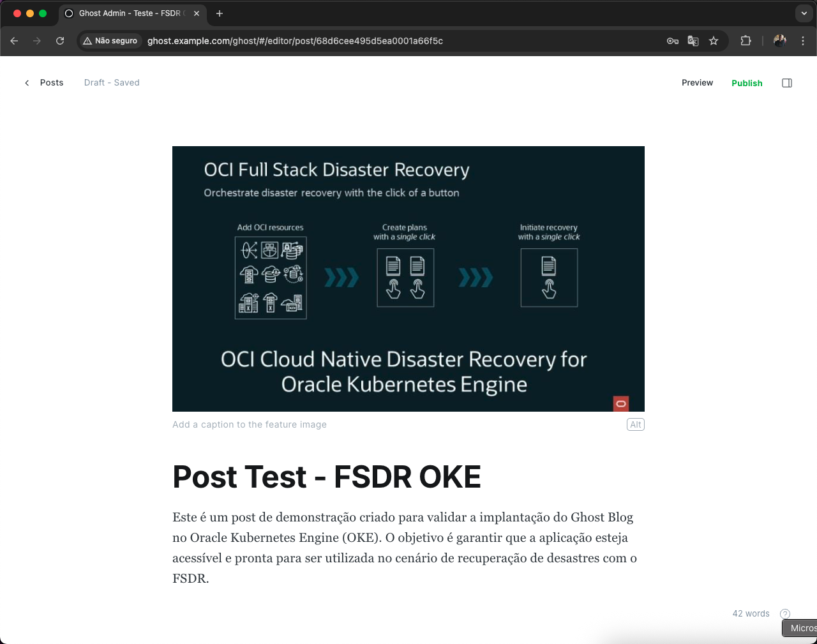817x644 pixels.
Task: Select the OCI feature image
Action: click(x=408, y=279)
